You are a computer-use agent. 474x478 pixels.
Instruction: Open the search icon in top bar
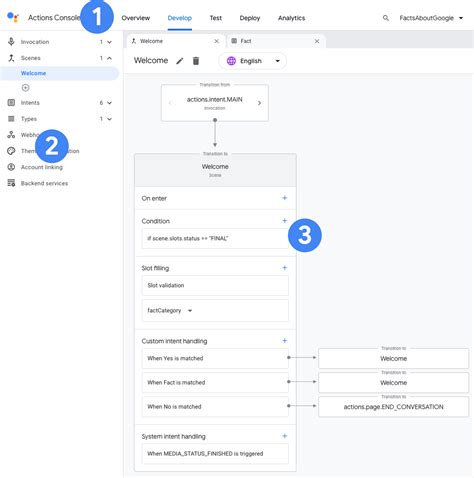pos(386,18)
